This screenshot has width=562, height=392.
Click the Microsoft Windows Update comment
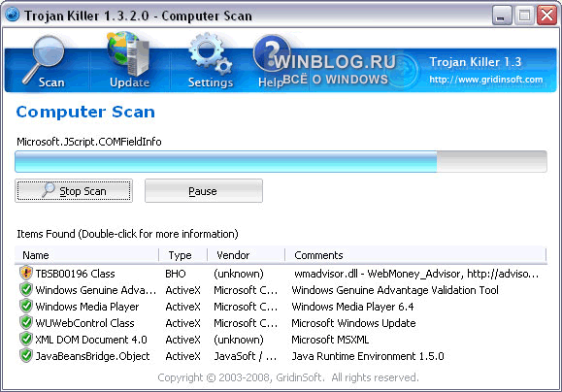pos(353,323)
